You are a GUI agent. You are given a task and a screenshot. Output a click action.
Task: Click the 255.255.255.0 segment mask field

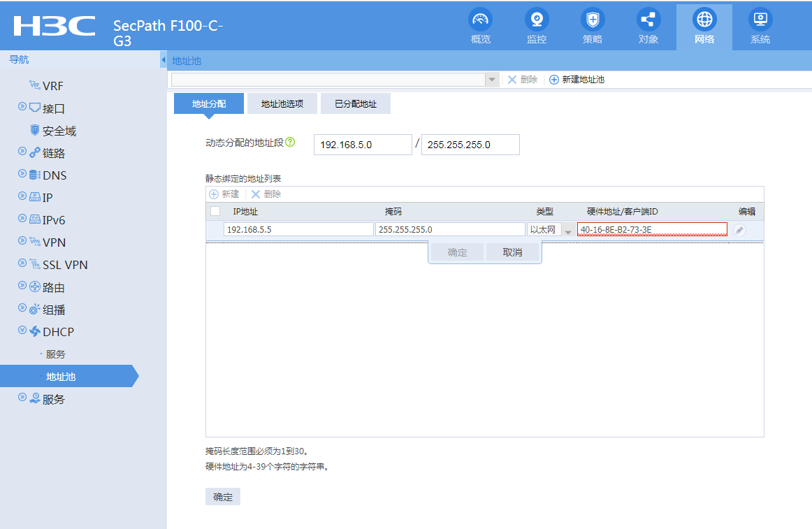pos(470,145)
